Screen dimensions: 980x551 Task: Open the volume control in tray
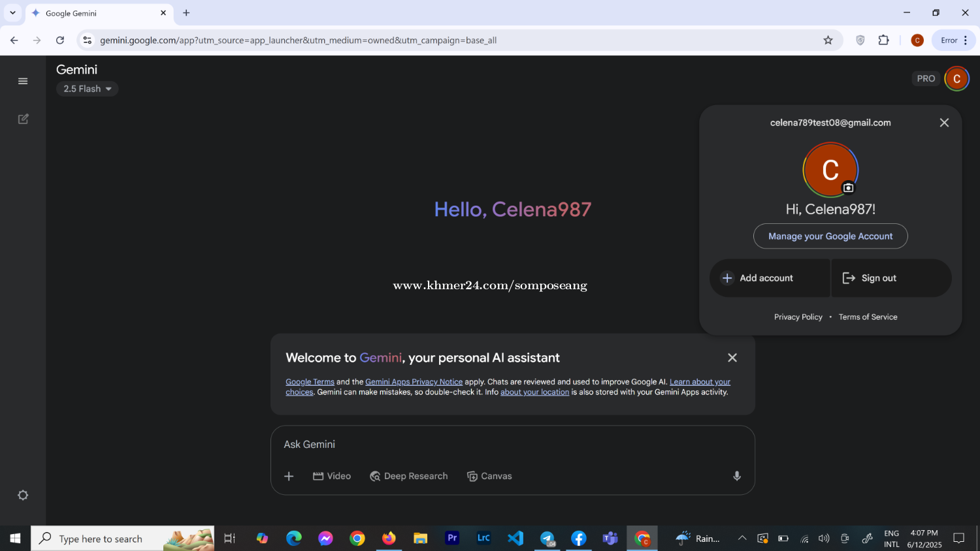pos(824,539)
